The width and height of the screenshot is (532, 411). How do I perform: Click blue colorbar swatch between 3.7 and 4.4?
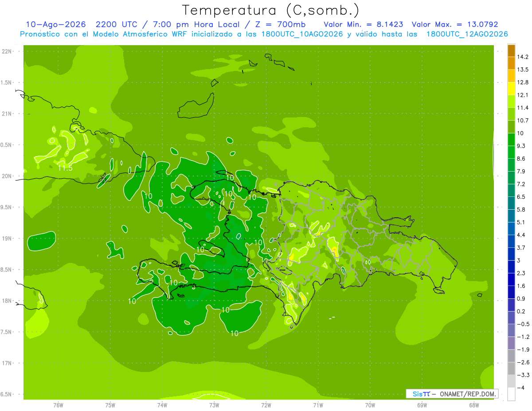(x=511, y=241)
